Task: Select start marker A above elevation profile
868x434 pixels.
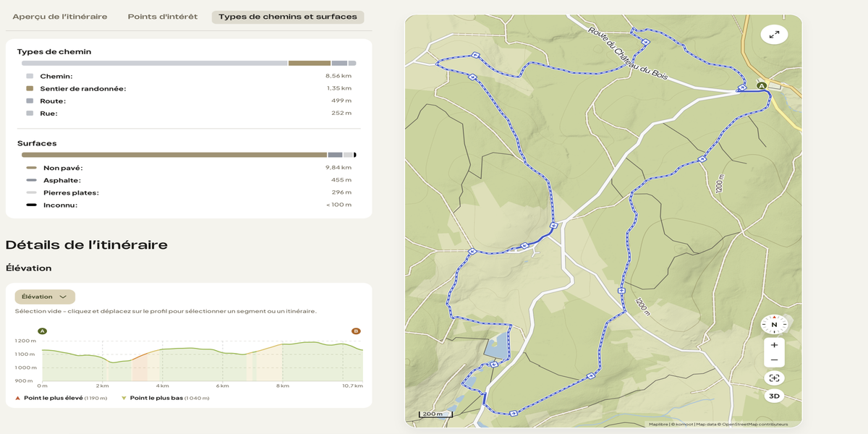Action: point(42,331)
